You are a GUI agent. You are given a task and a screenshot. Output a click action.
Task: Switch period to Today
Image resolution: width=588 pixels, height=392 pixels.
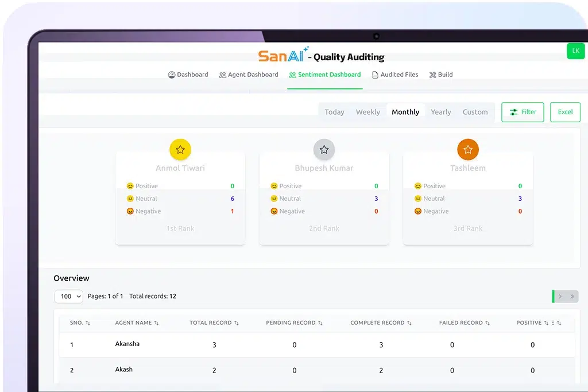pos(334,112)
